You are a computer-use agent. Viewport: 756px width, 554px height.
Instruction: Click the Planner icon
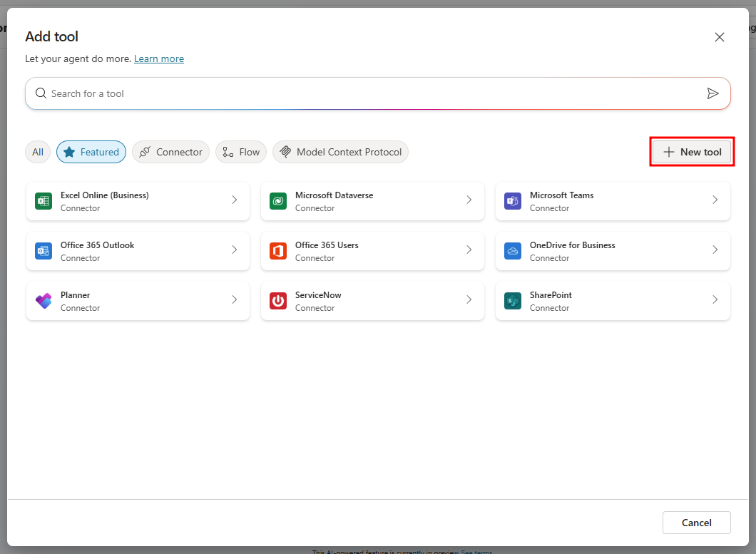tap(44, 301)
